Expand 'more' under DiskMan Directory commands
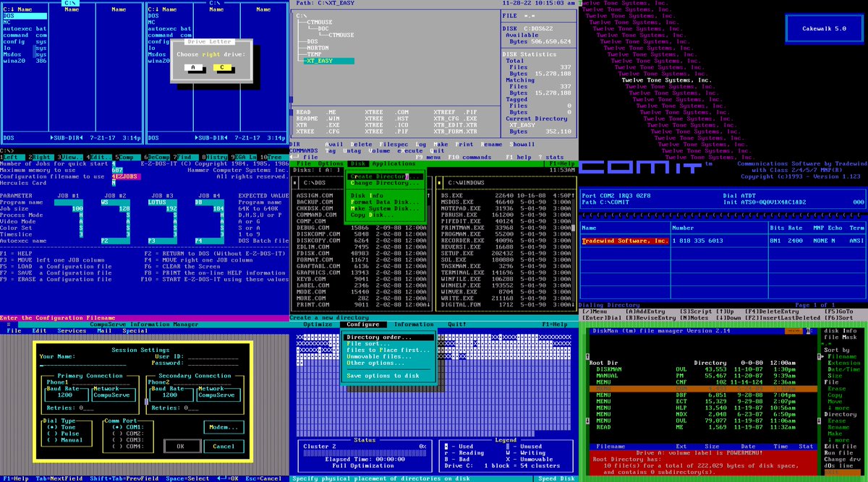868x482 pixels. (x=839, y=439)
